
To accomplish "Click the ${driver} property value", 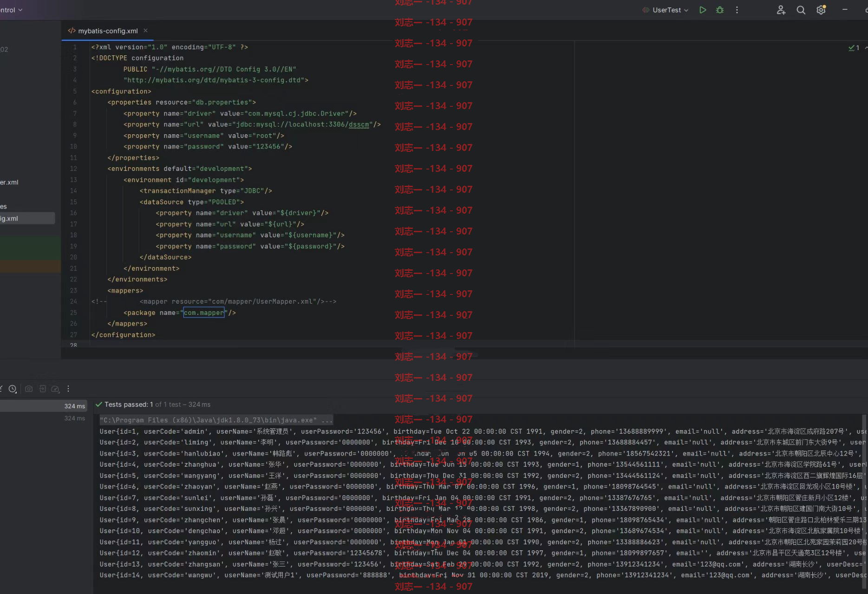I will click(299, 213).
